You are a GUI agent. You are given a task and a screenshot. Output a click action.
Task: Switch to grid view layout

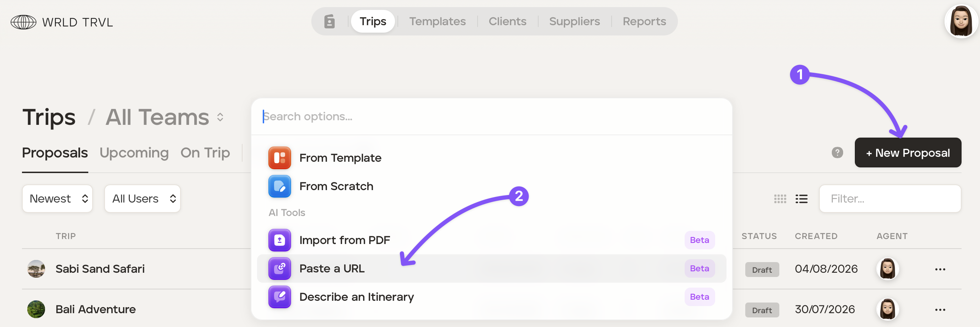(x=780, y=199)
